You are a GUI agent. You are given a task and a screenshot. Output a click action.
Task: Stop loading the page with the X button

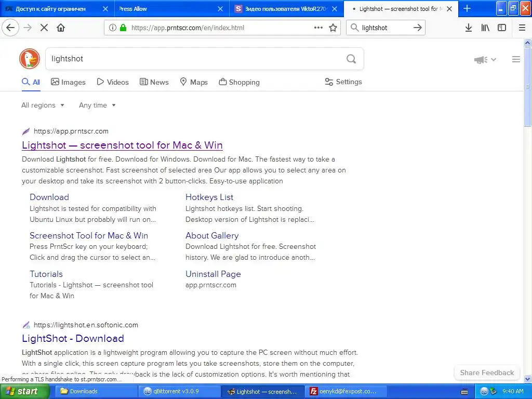click(x=44, y=28)
